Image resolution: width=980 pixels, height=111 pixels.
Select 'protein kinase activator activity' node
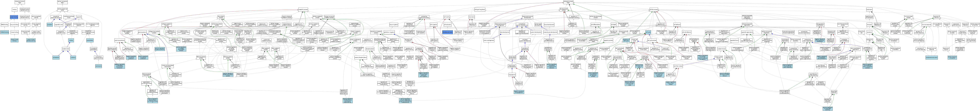(31, 40)
